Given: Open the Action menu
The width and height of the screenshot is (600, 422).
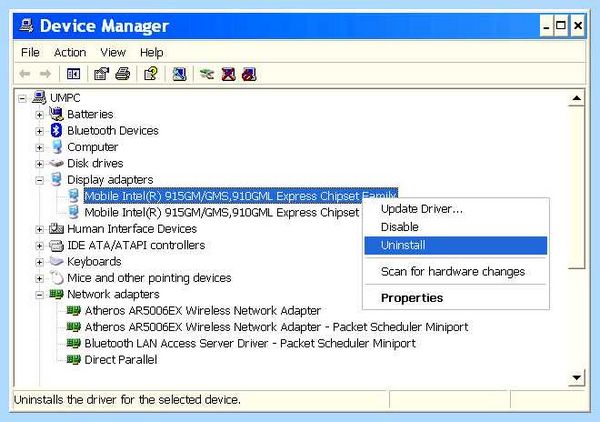Looking at the screenshot, I should [70, 52].
